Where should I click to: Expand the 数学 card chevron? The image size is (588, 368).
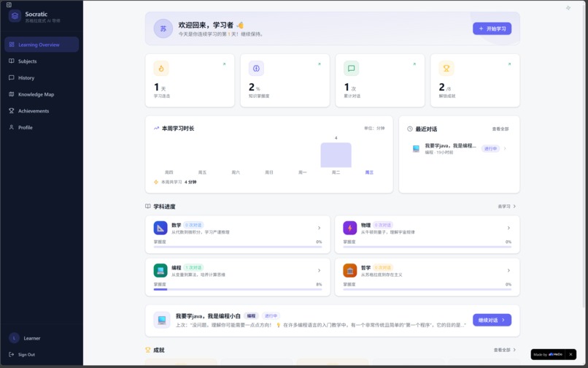click(x=319, y=228)
